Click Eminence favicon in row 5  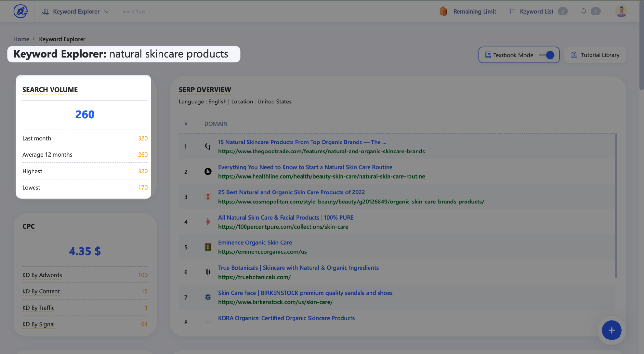(208, 247)
